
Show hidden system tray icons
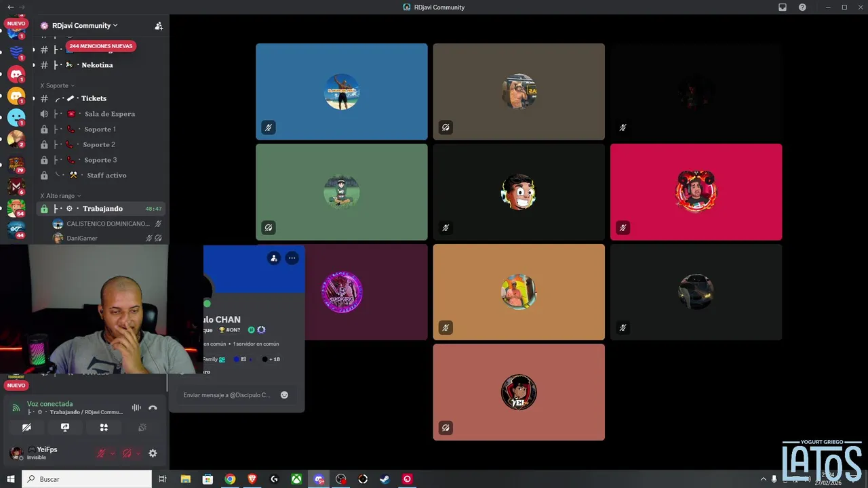pos(764,479)
